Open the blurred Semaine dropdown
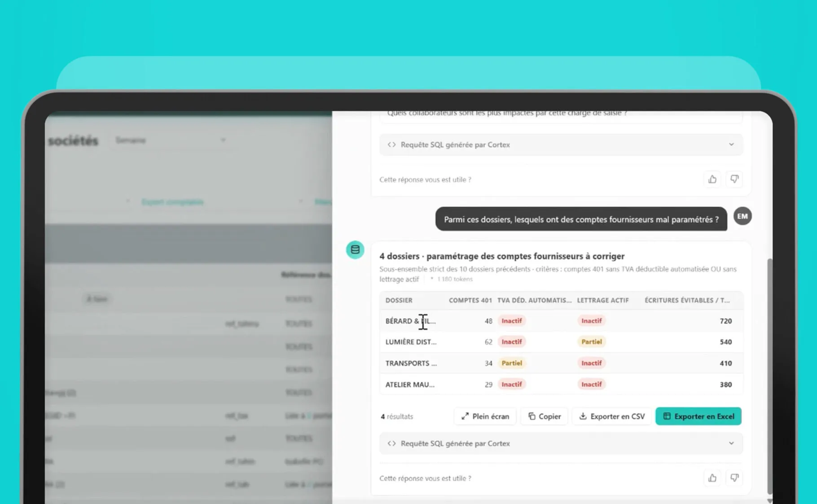 coord(171,140)
